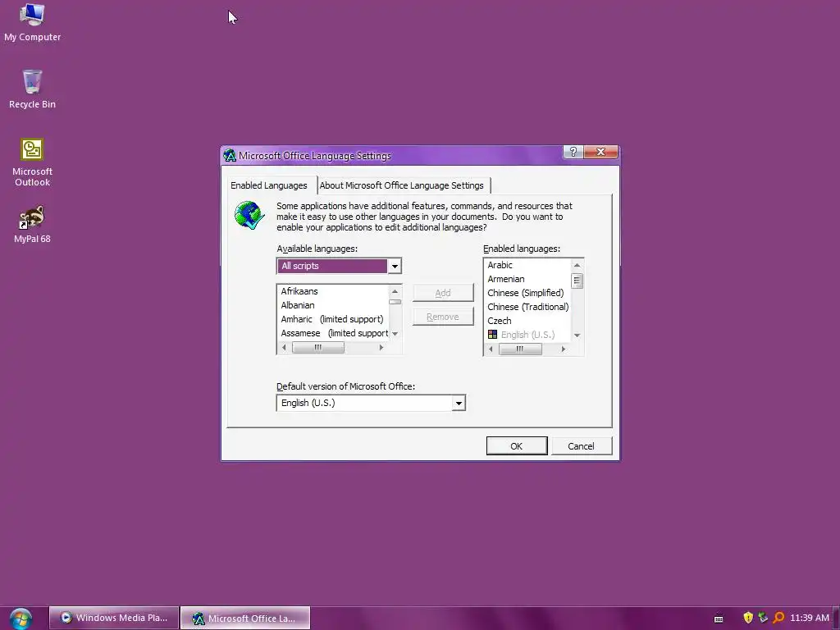Open the My Computer desktop icon
Image resolution: width=840 pixels, height=630 pixels.
[x=32, y=22]
